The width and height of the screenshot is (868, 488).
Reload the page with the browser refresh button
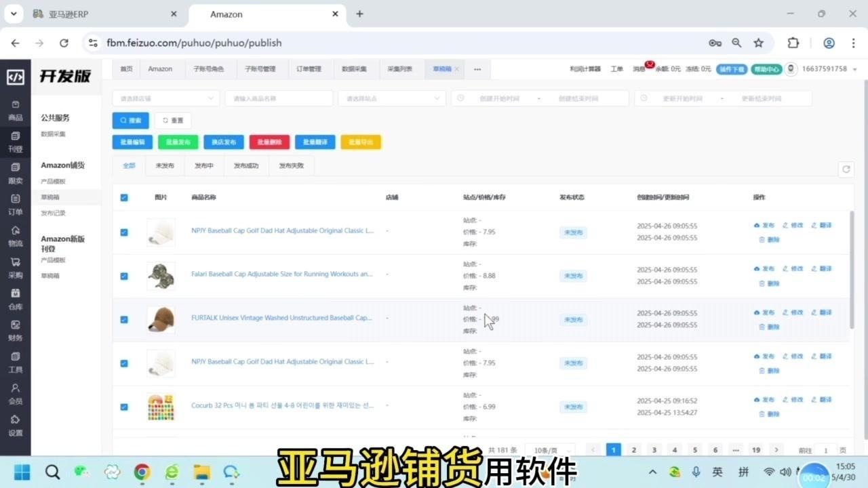tap(64, 43)
